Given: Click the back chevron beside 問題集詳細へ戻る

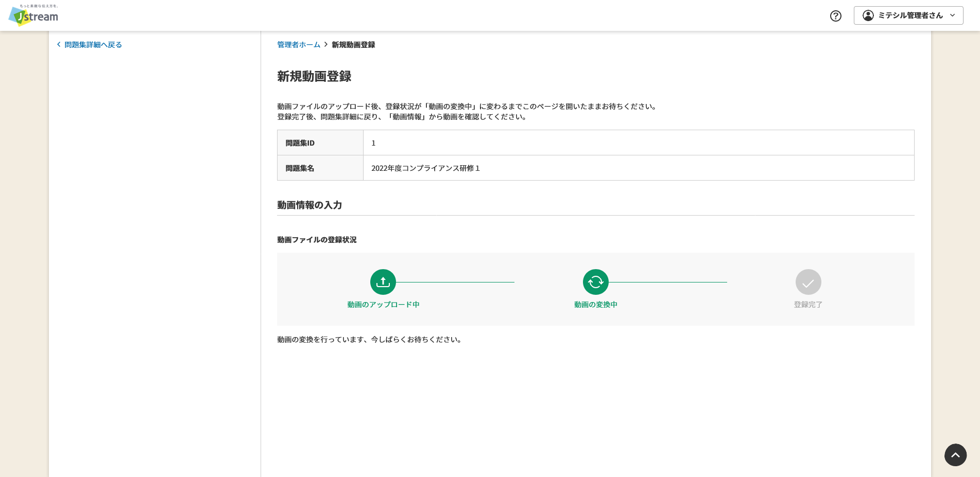Looking at the screenshot, I should [x=59, y=45].
